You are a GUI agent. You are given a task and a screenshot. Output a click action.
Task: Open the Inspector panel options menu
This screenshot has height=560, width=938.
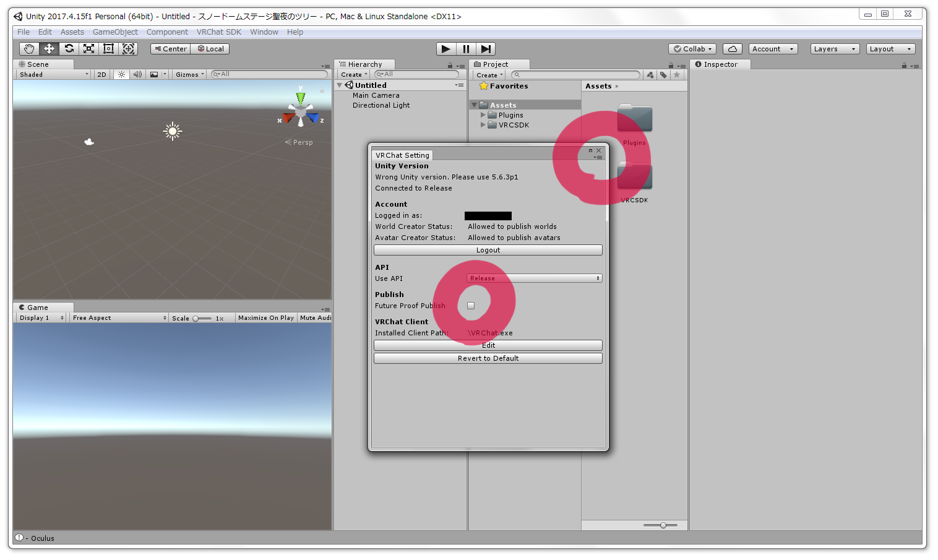pos(915,66)
